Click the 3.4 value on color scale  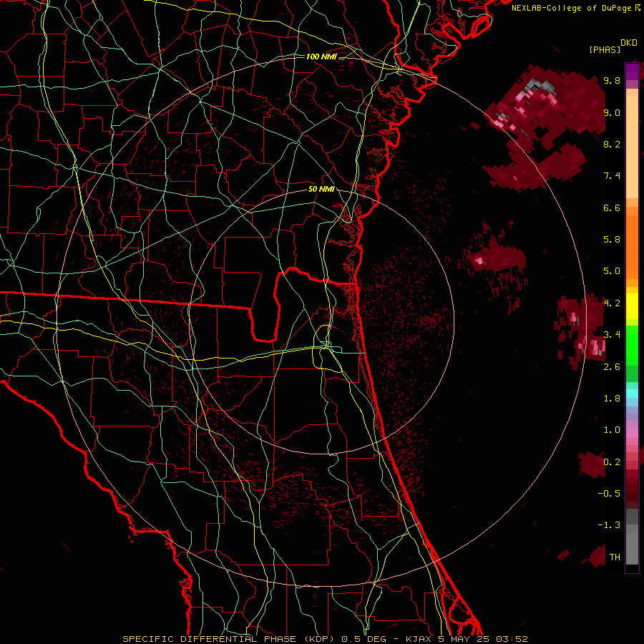click(612, 335)
